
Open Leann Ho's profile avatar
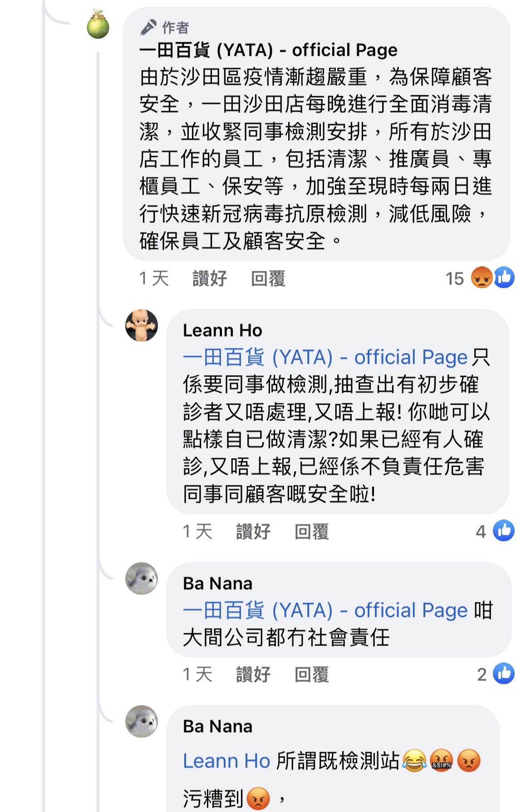(142, 326)
